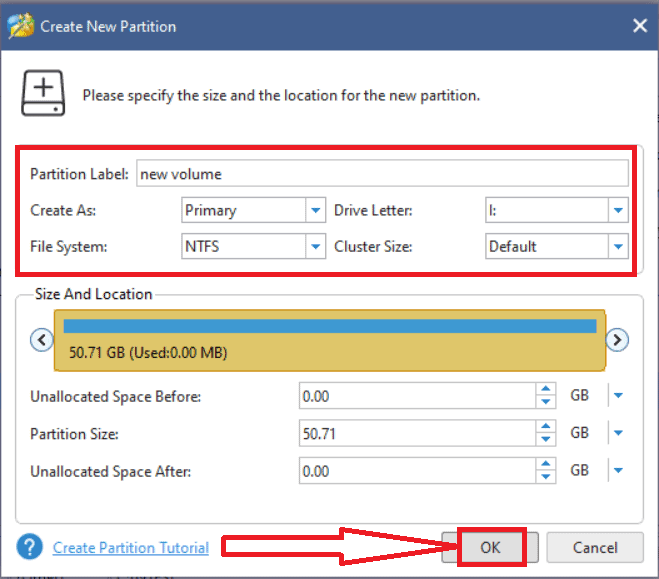Click the blue partition size slider bar
This screenshot has height=579, width=659.
point(330,326)
